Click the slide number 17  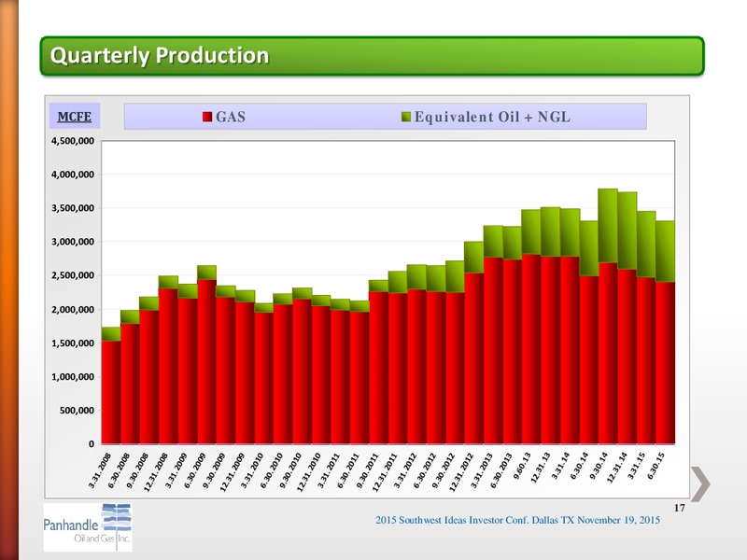pos(680,508)
